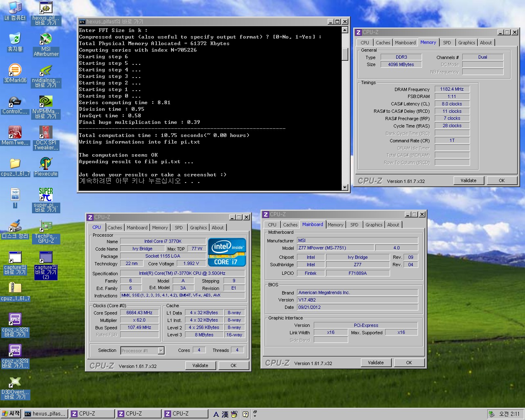Click the Core Speed value 6664.43 MHz
The width and height of the screenshot is (525, 420).
point(139,313)
